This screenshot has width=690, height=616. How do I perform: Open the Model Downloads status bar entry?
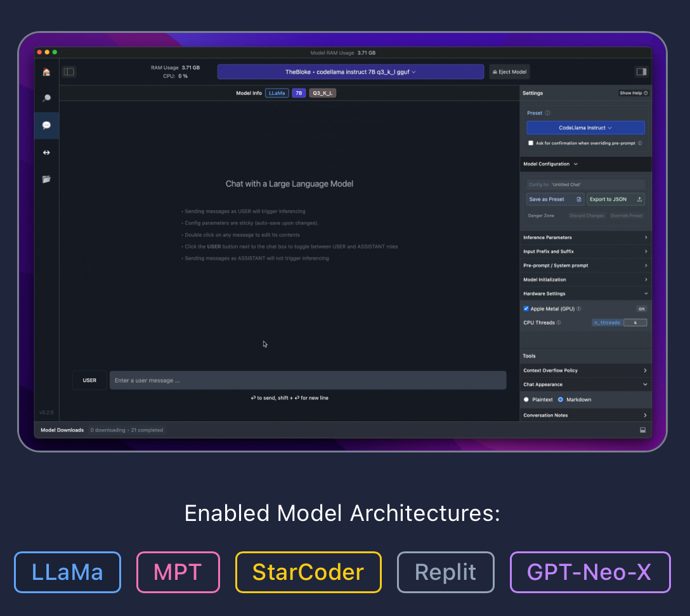pyautogui.click(x=62, y=430)
